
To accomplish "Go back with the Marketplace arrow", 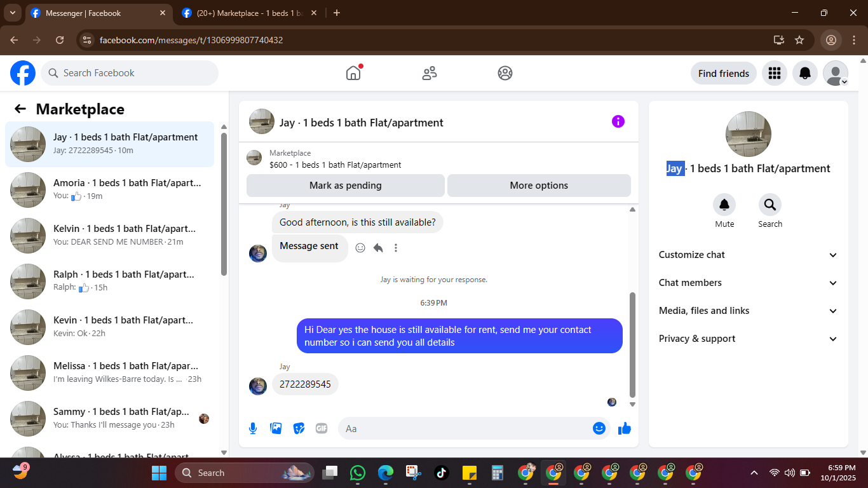I will pyautogui.click(x=20, y=109).
